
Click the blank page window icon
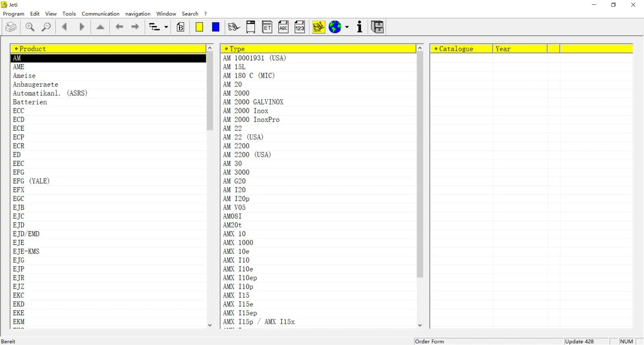pos(251,27)
